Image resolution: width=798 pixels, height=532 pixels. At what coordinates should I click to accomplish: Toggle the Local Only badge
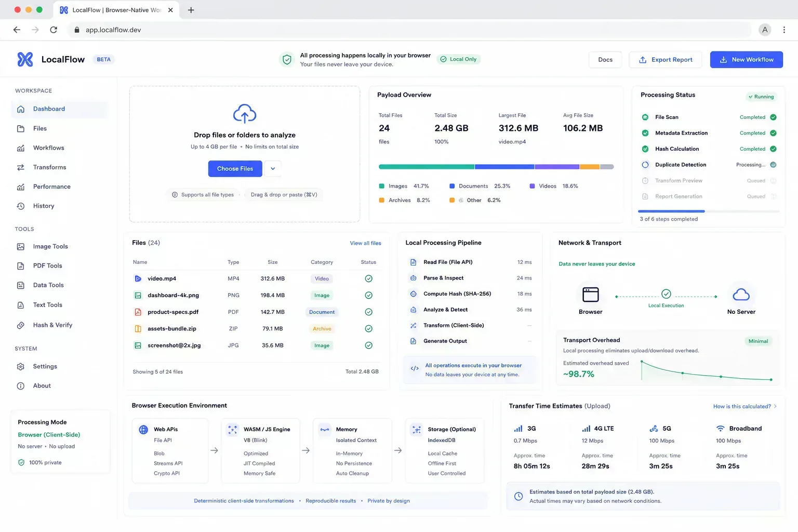pos(458,59)
